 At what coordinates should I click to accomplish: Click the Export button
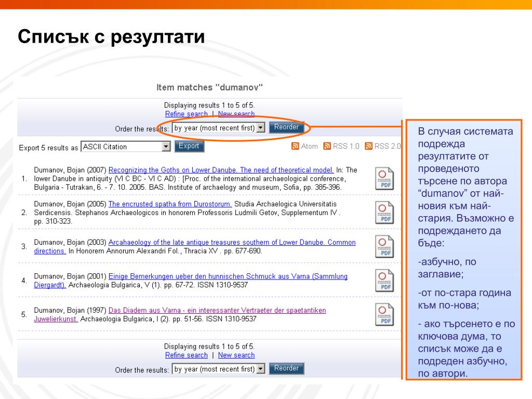point(189,146)
